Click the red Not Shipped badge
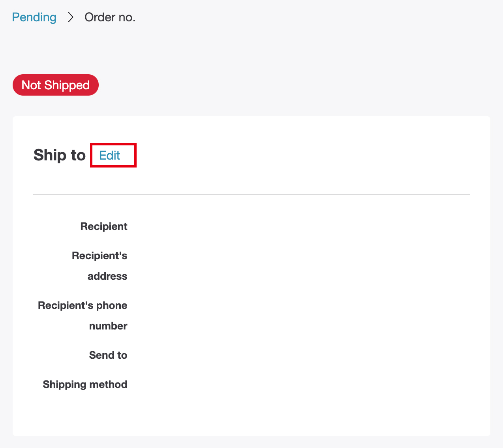The height and width of the screenshot is (448, 503). (55, 85)
